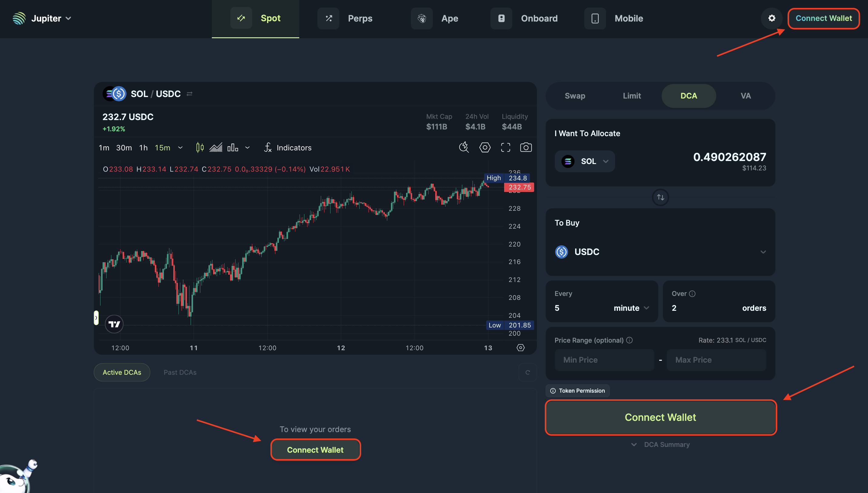Click the swap/reverse tokens icon
Image resolution: width=868 pixels, height=493 pixels.
pos(660,197)
